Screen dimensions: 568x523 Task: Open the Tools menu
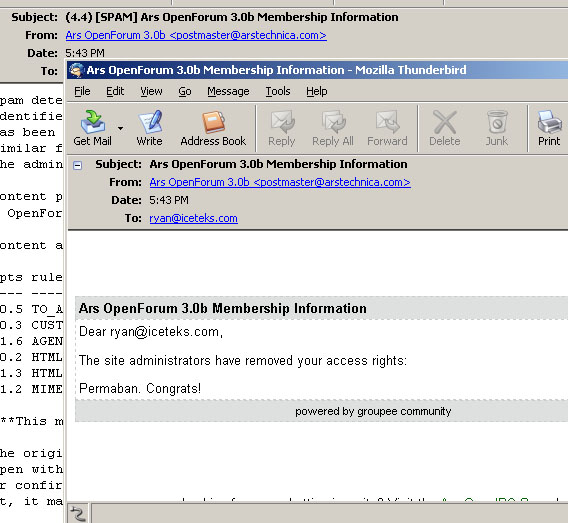278,91
